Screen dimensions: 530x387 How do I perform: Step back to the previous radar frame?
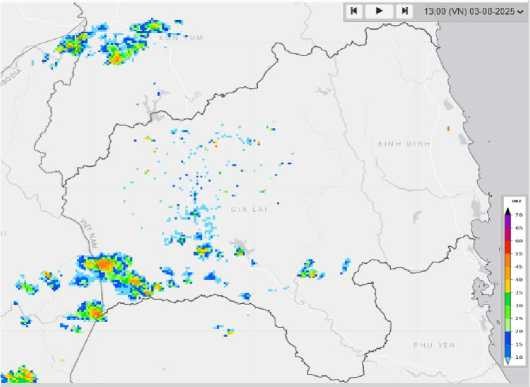coord(354,11)
